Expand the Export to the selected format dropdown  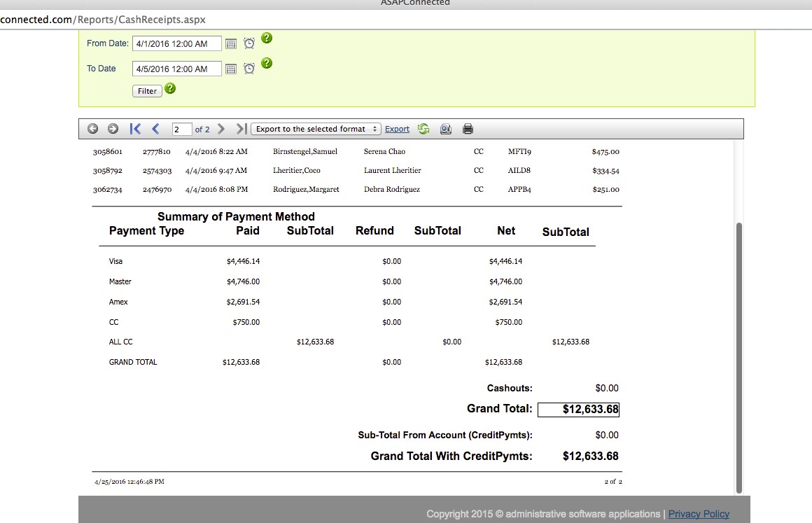coord(316,129)
